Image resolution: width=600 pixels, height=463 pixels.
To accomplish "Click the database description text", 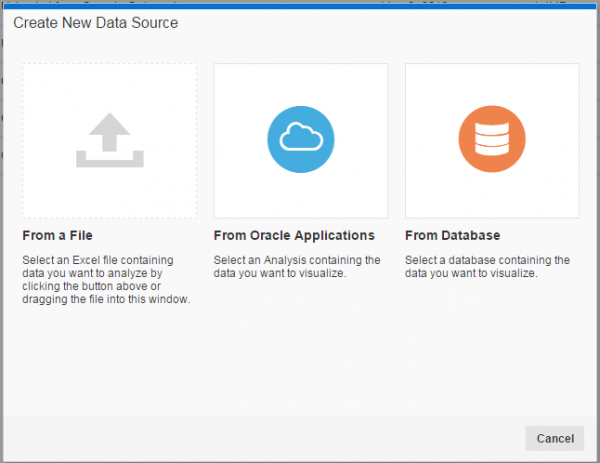I will click(x=488, y=266).
